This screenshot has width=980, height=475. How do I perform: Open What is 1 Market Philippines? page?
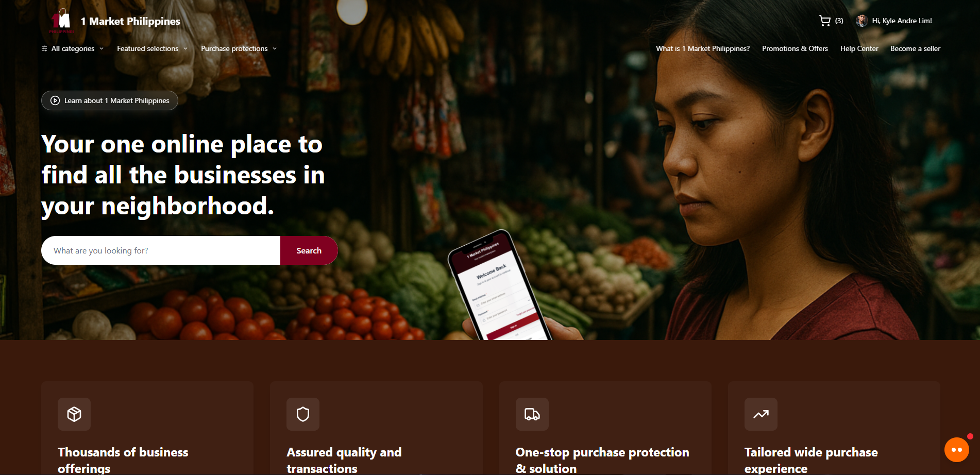point(703,48)
